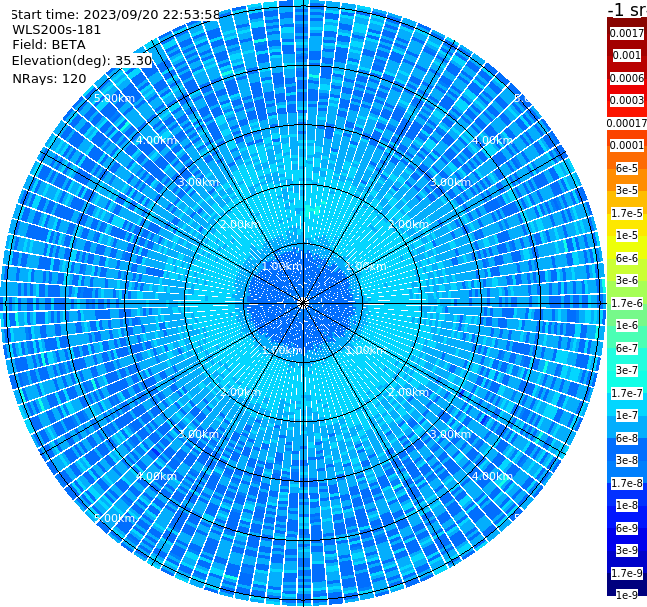Click the origin point at the plot center
The height and width of the screenshot is (607, 647).
pos(303,303)
